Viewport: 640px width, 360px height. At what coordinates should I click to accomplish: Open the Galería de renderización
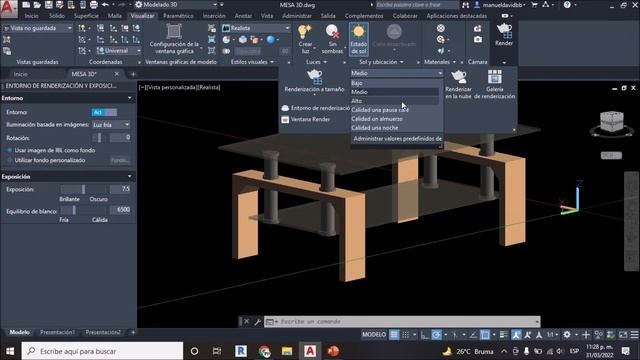click(x=494, y=84)
